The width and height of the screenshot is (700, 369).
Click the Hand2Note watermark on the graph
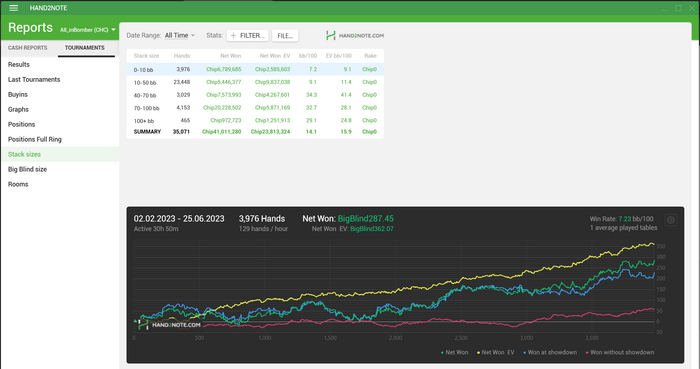[169, 324]
